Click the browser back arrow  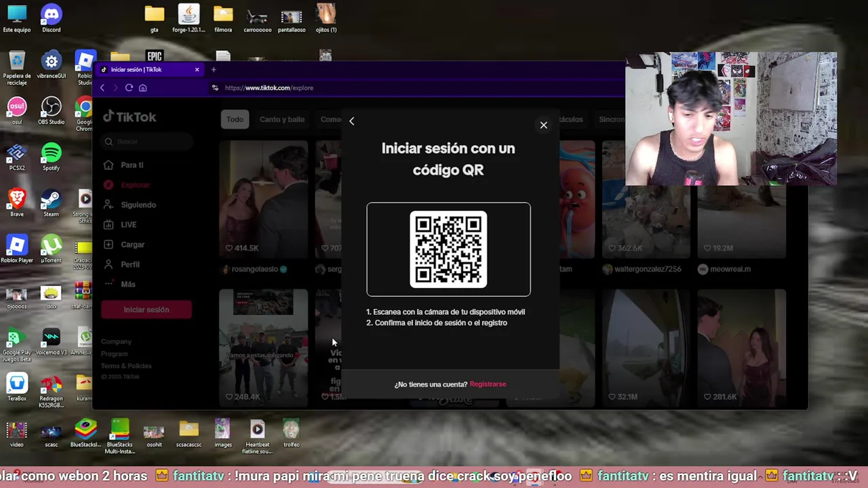coord(102,87)
